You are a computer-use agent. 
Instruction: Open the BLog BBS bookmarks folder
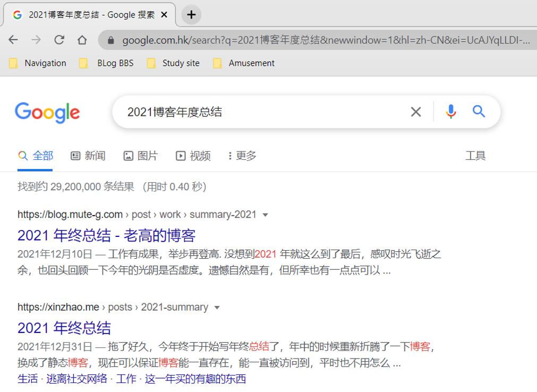coord(108,63)
